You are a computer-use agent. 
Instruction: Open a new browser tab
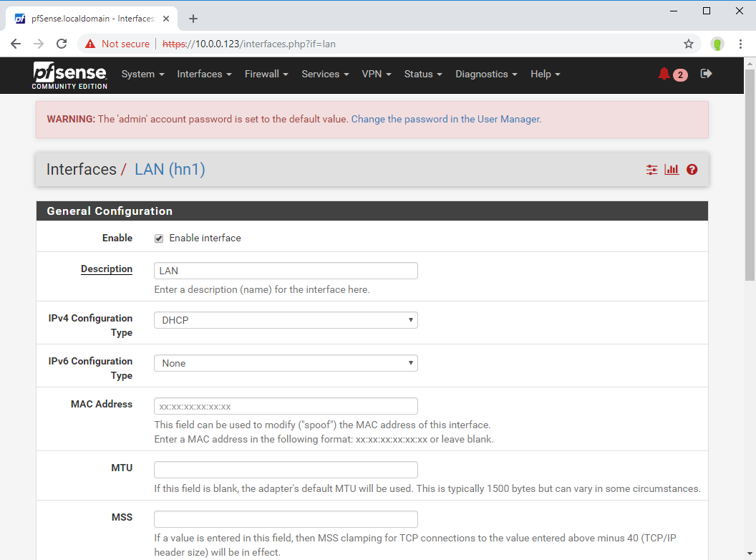pyautogui.click(x=193, y=19)
